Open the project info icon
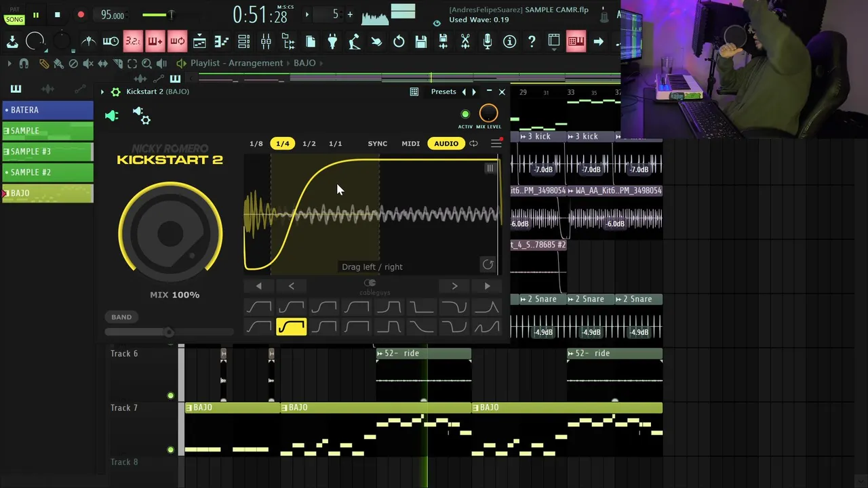This screenshot has height=488, width=868. 510,41
